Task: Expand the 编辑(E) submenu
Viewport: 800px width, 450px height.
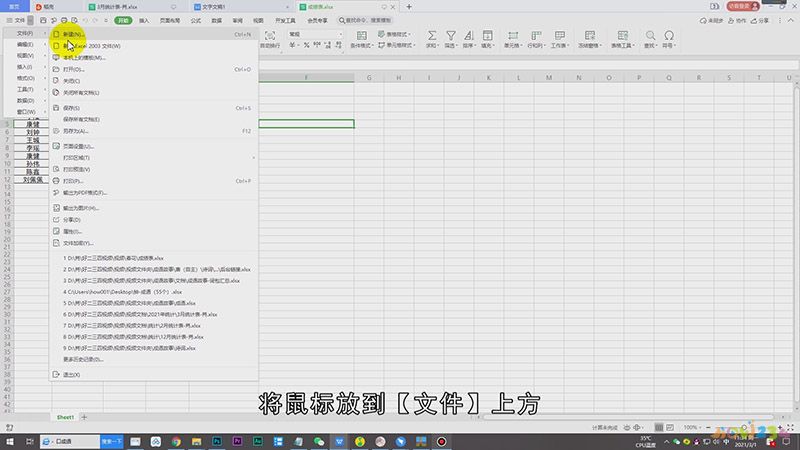Action: tap(26, 44)
